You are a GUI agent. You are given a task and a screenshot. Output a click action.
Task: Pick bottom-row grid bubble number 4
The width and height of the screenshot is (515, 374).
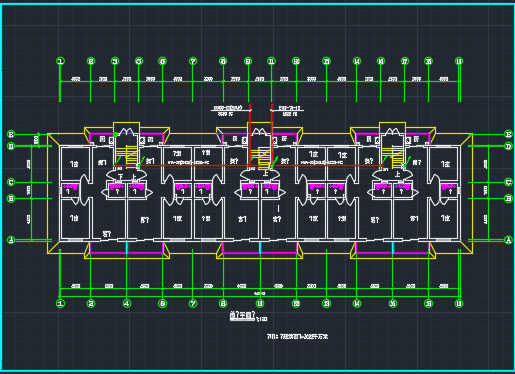(127, 303)
